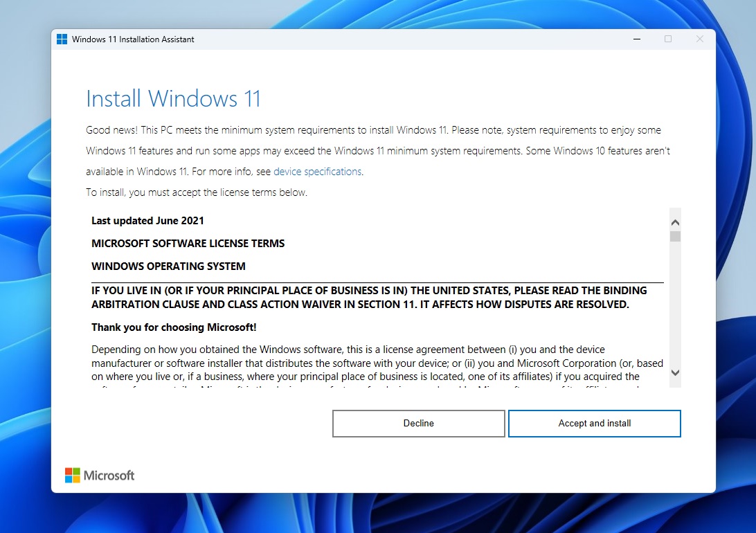This screenshot has height=533, width=756.
Task: Click the scrollbar up arrow of the license text
Action: point(675,222)
